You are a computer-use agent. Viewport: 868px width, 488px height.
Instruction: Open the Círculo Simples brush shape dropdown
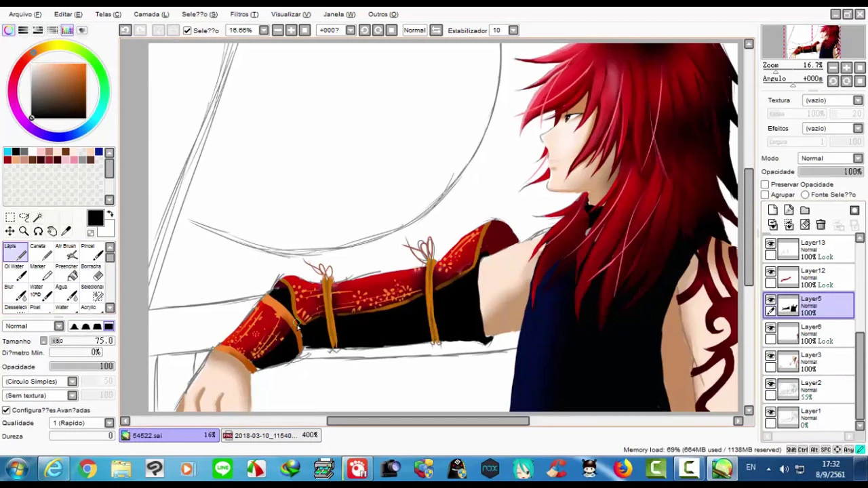pos(72,382)
